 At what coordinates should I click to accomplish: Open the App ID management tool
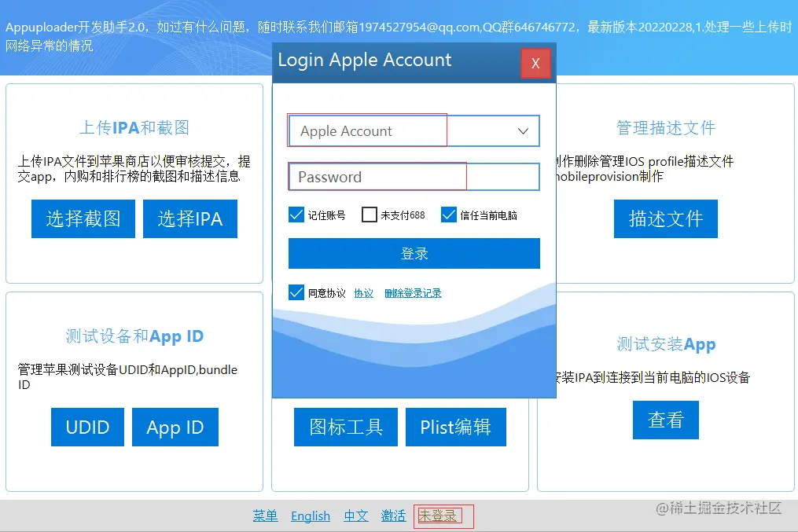pos(175,427)
